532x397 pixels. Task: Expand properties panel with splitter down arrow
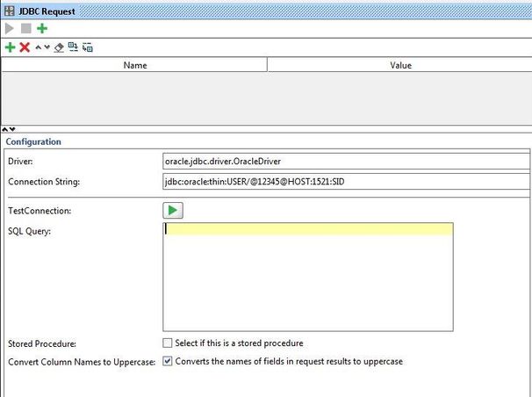(x=11, y=129)
